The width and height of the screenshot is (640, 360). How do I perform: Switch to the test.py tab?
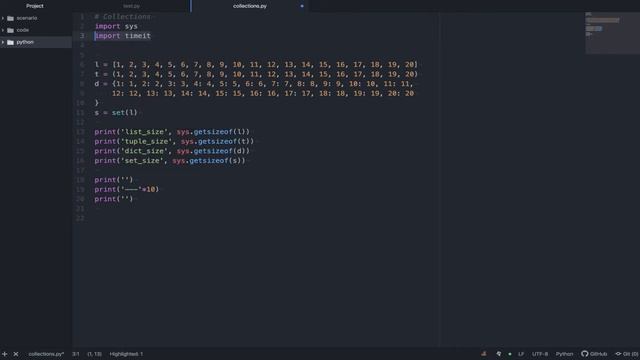pyautogui.click(x=131, y=6)
